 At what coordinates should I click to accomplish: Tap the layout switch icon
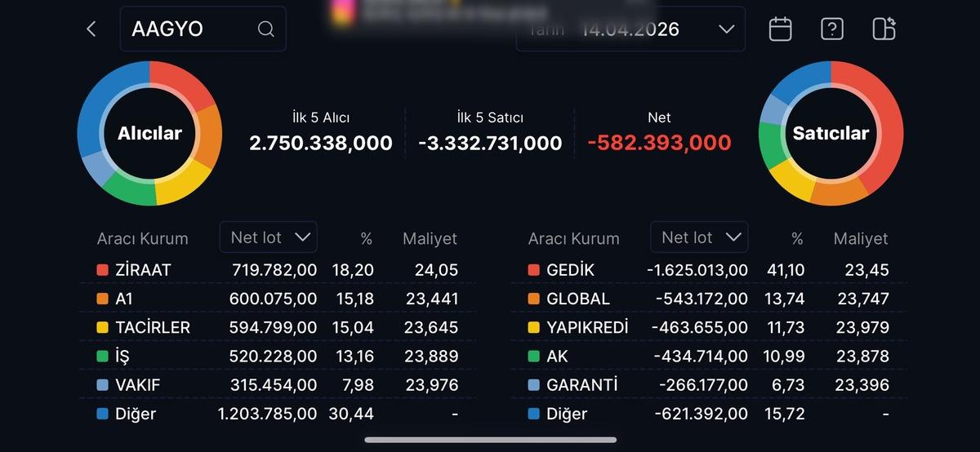(x=884, y=29)
